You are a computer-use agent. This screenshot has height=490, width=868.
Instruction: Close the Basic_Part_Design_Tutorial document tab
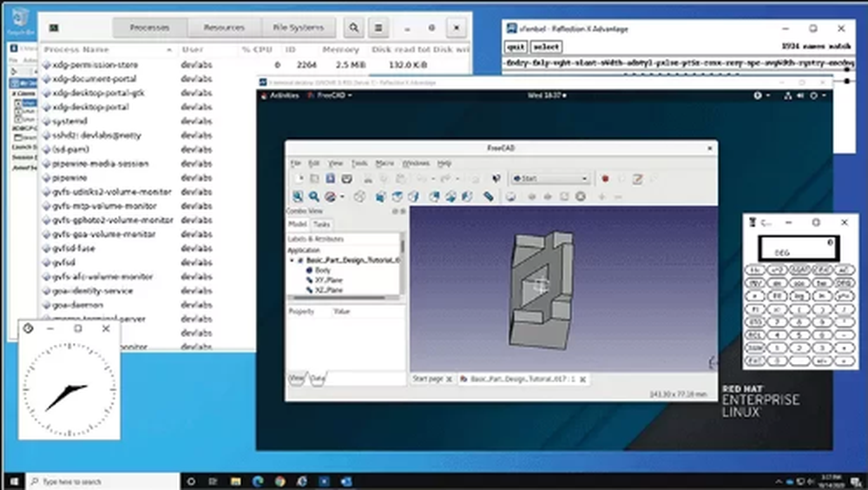tap(583, 379)
